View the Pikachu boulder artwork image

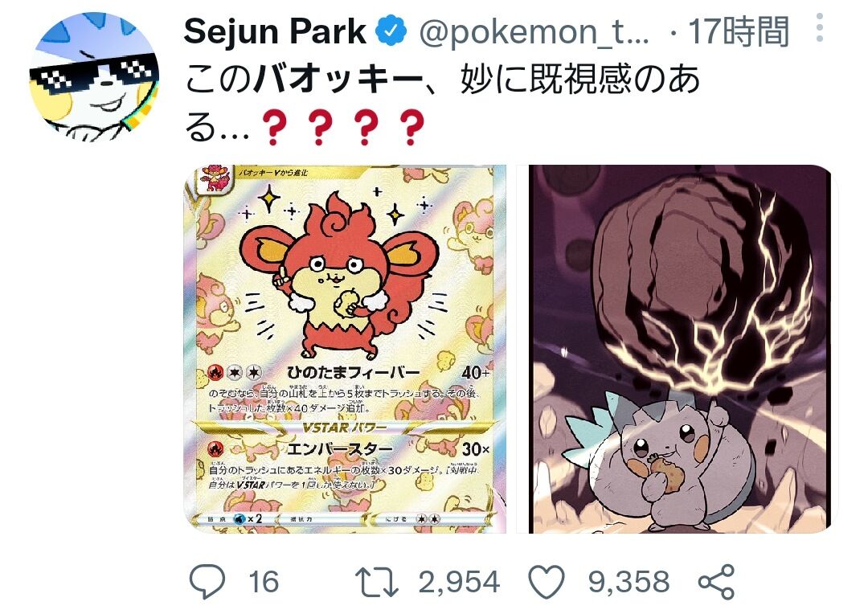(680, 349)
